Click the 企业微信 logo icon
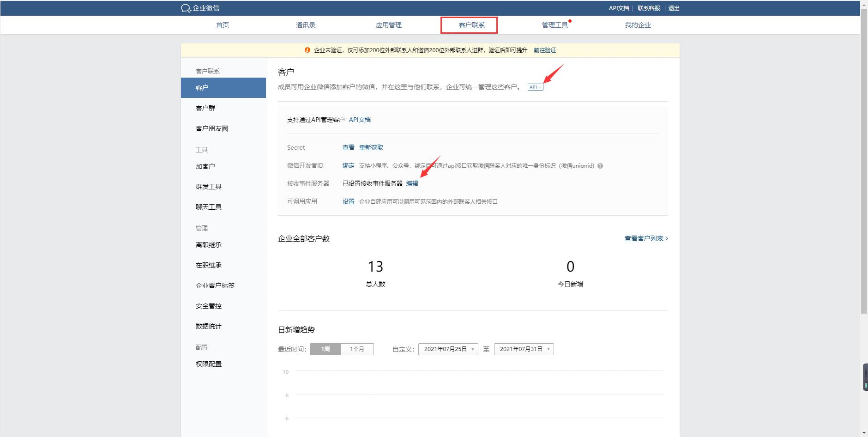The image size is (868, 437). (186, 8)
